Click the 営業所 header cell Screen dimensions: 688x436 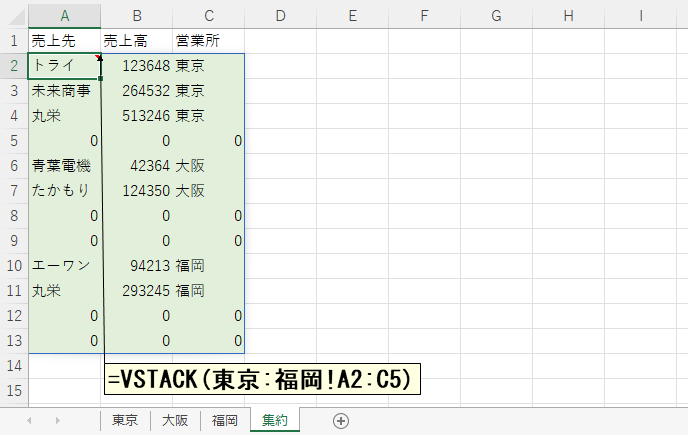click(209, 41)
